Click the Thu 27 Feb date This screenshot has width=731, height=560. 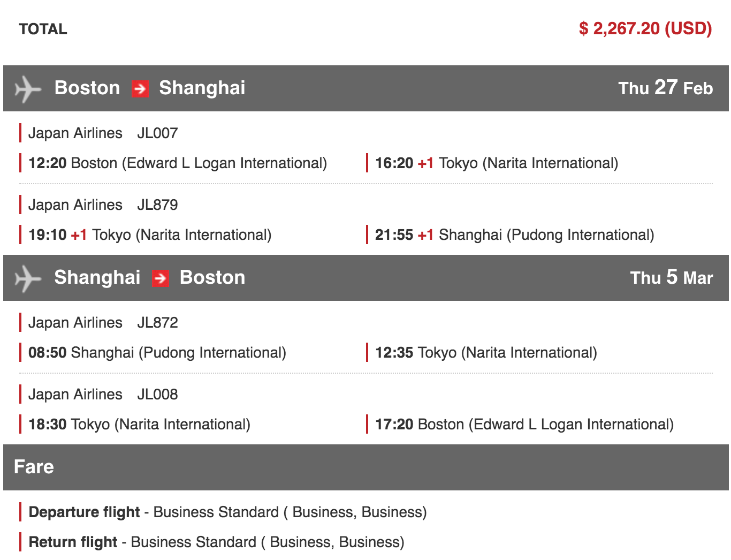tap(665, 88)
